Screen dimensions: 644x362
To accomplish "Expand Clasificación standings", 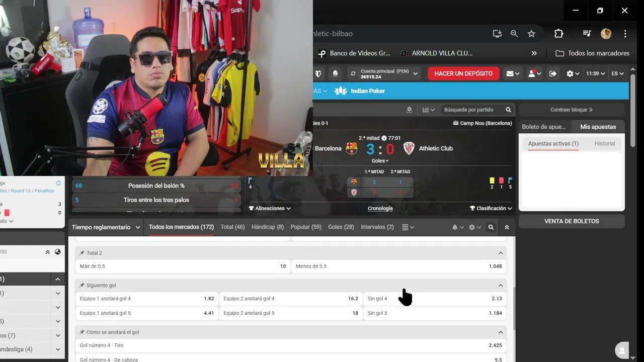I will 491,208.
